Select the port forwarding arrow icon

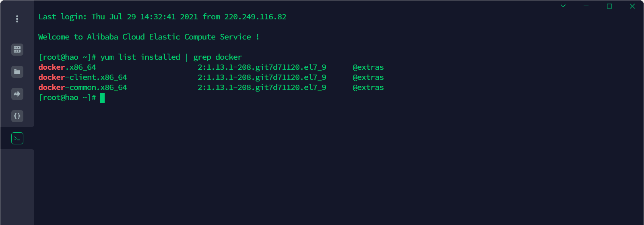click(x=17, y=94)
